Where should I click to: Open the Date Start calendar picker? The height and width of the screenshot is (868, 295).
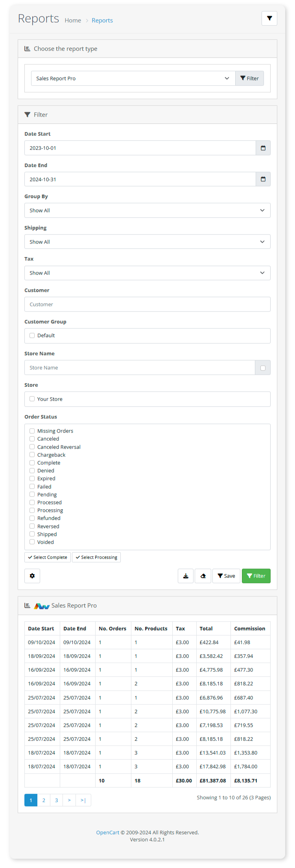click(x=263, y=148)
